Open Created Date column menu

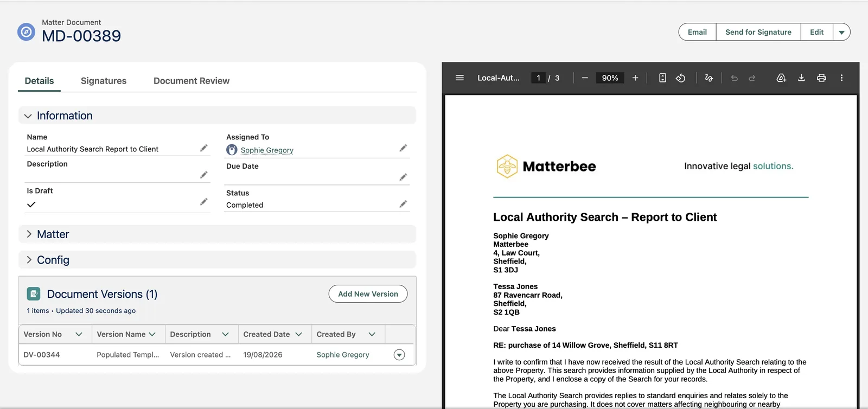pos(298,334)
